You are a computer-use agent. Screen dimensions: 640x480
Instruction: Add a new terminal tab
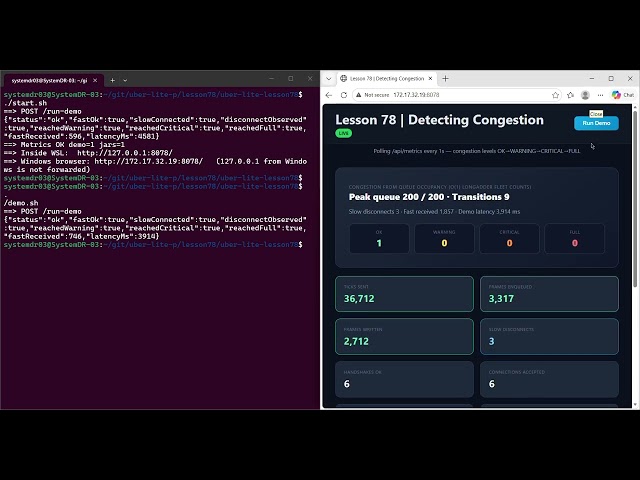tap(112, 81)
